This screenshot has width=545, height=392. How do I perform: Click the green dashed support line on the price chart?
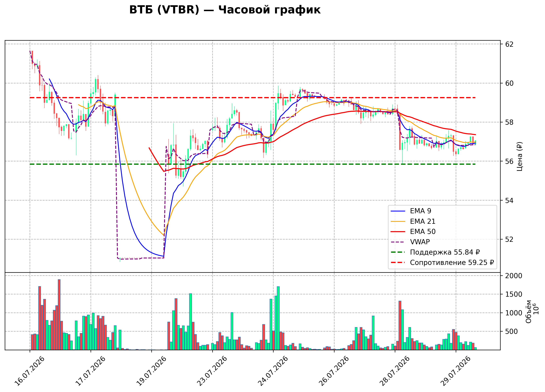(x=253, y=164)
